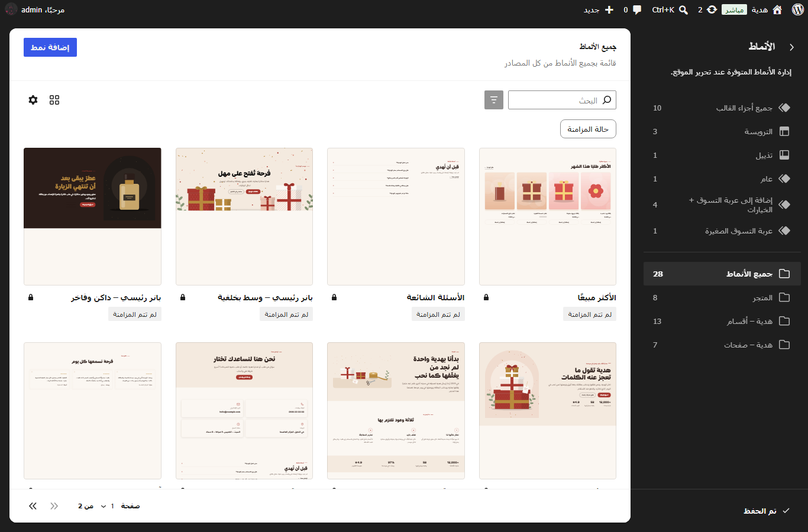Click the lock icon beside الأكثر مبيعًا

click(486, 297)
